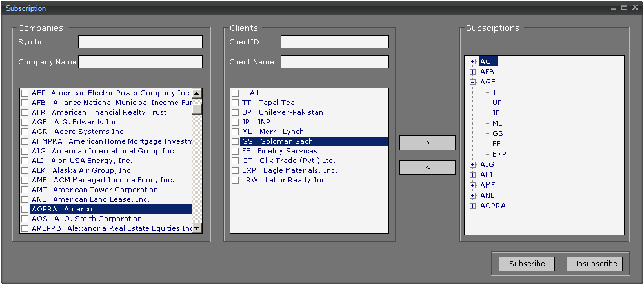The height and width of the screenshot is (285, 644).
Task: Collapse the AGE subscription tree node
Action: [x=473, y=82]
